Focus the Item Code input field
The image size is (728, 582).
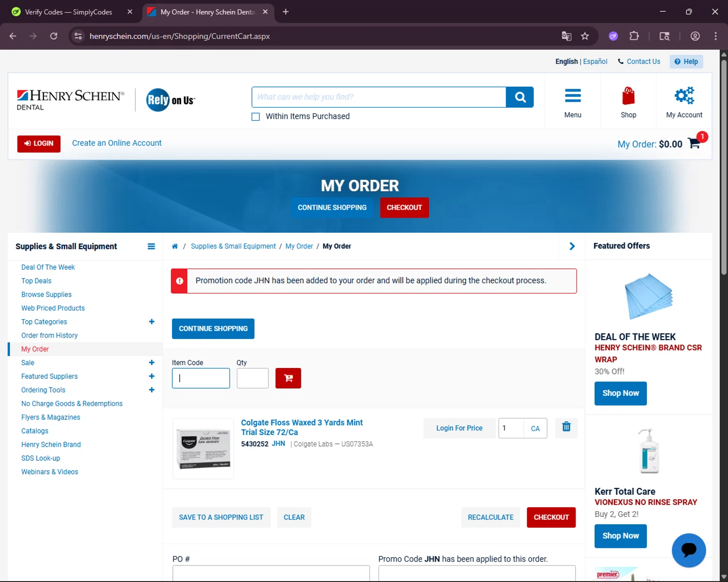(x=201, y=378)
